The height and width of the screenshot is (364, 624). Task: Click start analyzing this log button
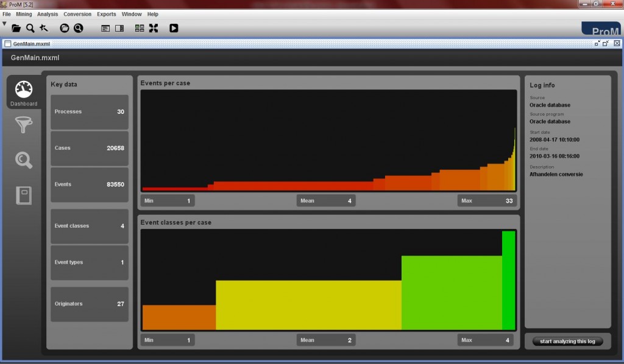(567, 341)
